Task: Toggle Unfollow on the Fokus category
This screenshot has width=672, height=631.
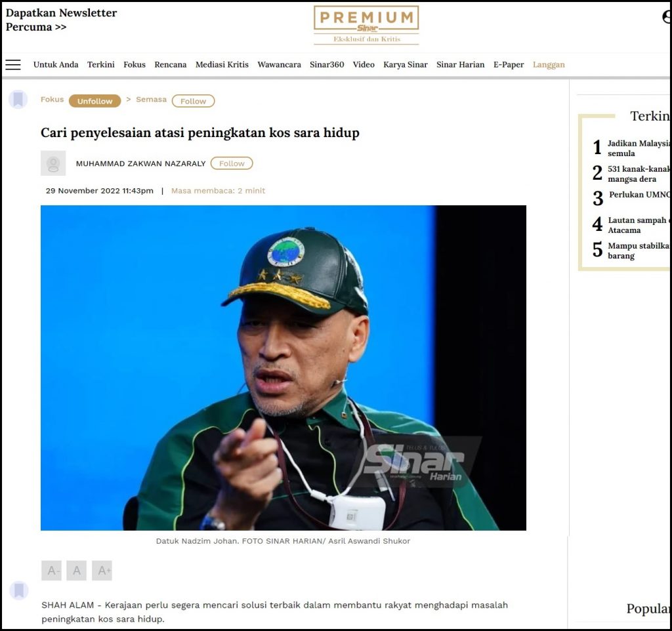Action: [x=94, y=101]
